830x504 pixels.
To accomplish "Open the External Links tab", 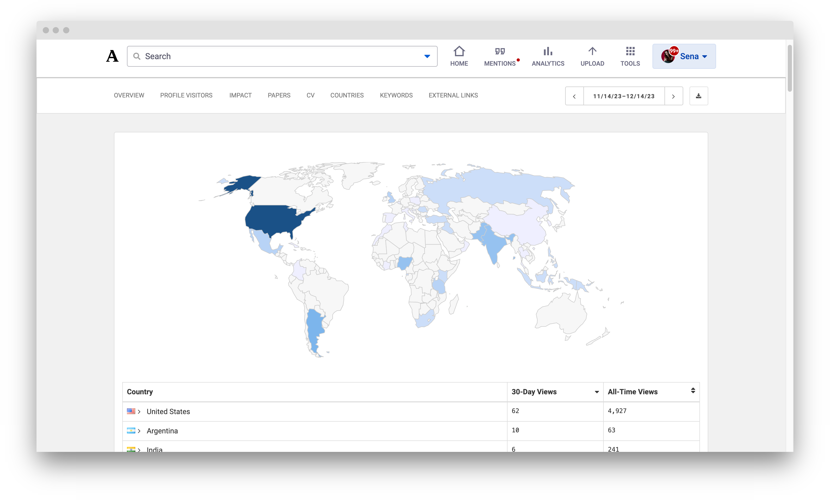I will coord(453,95).
